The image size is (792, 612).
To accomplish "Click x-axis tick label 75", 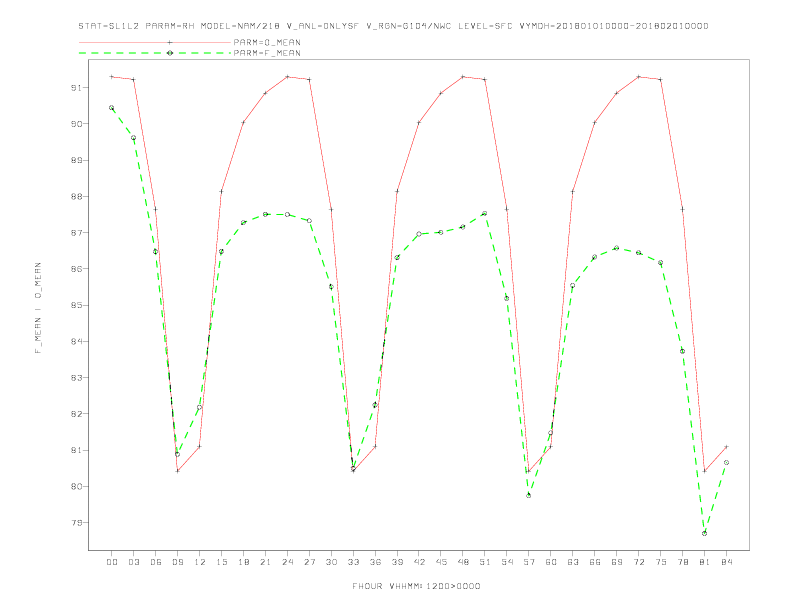I will click(x=661, y=562).
